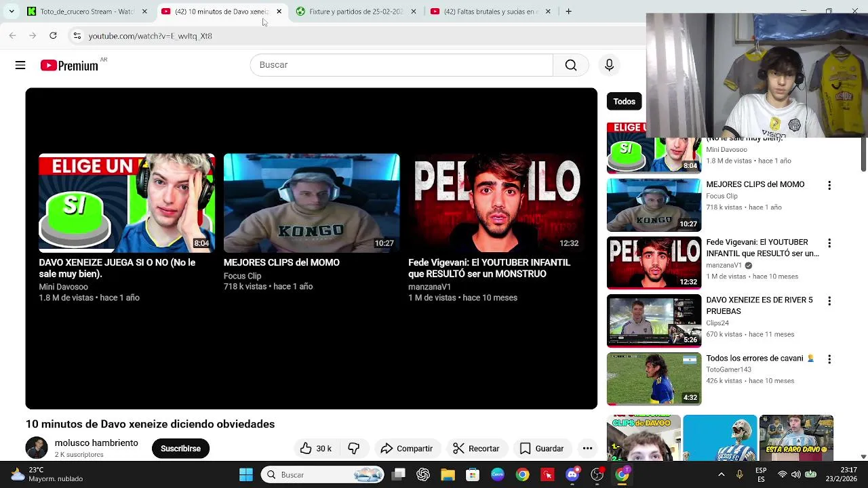Open the YouTube hamburger guide menu

[20, 65]
